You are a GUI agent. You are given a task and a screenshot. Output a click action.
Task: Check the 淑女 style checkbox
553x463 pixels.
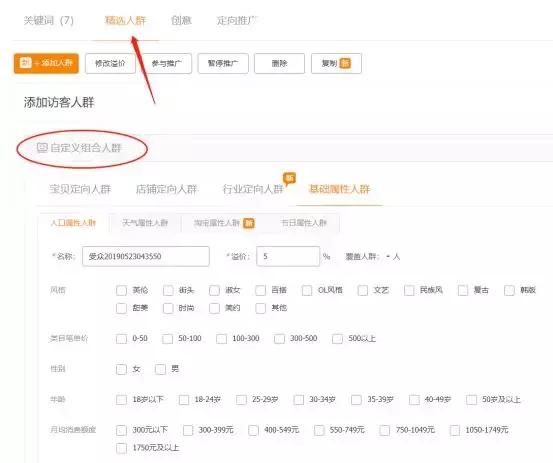tap(214, 291)
